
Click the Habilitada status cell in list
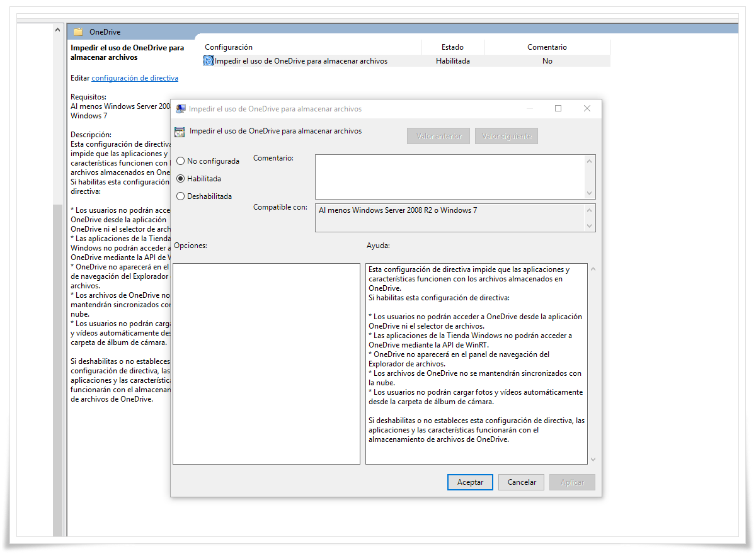[x=452, y=61]
